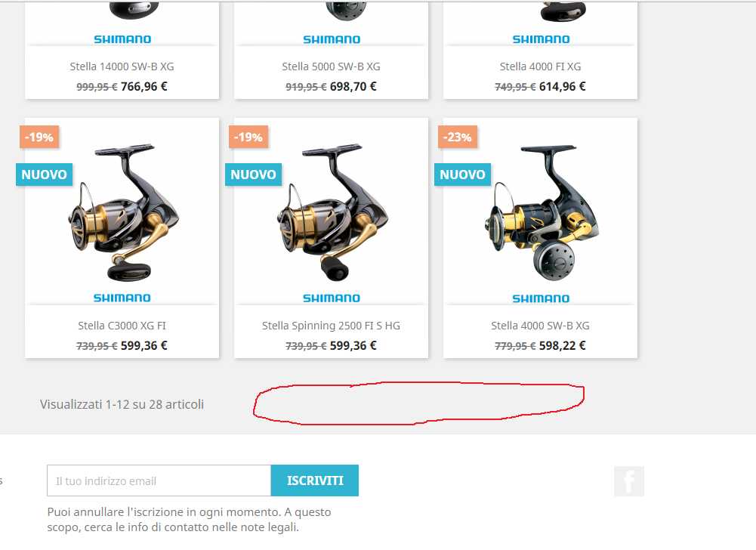Open Stella C3000 XG FI product image

122,212
